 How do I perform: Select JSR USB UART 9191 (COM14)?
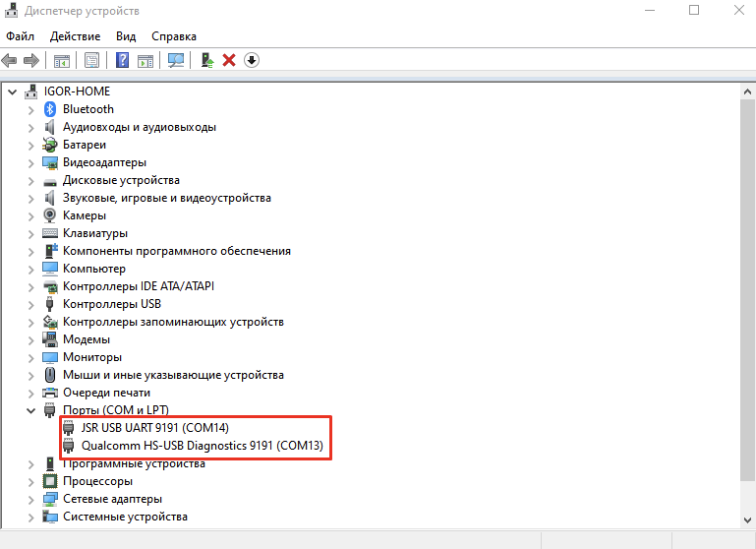click(x=154, y=428)
